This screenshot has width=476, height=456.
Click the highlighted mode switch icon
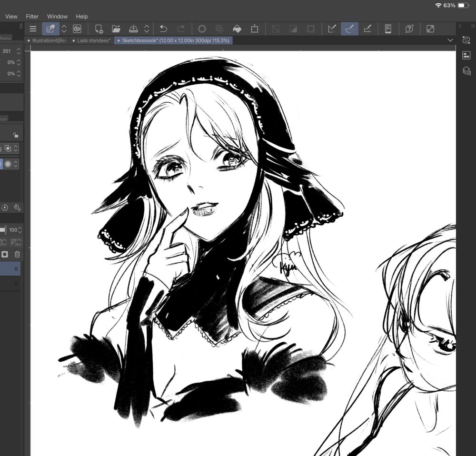(x=50, y=29)
